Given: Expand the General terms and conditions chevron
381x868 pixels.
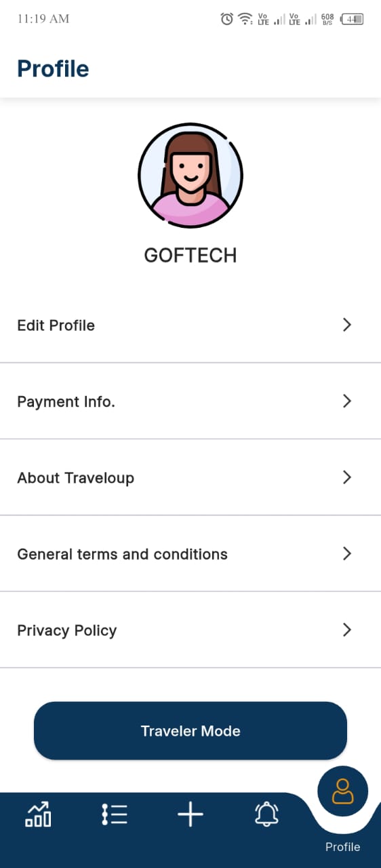Looking at the screenshot, I should pyautogui.click(x=347, y=553).
